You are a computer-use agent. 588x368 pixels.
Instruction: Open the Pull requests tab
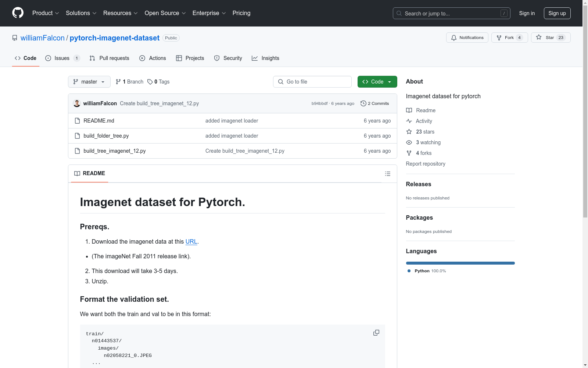[110, 58]
